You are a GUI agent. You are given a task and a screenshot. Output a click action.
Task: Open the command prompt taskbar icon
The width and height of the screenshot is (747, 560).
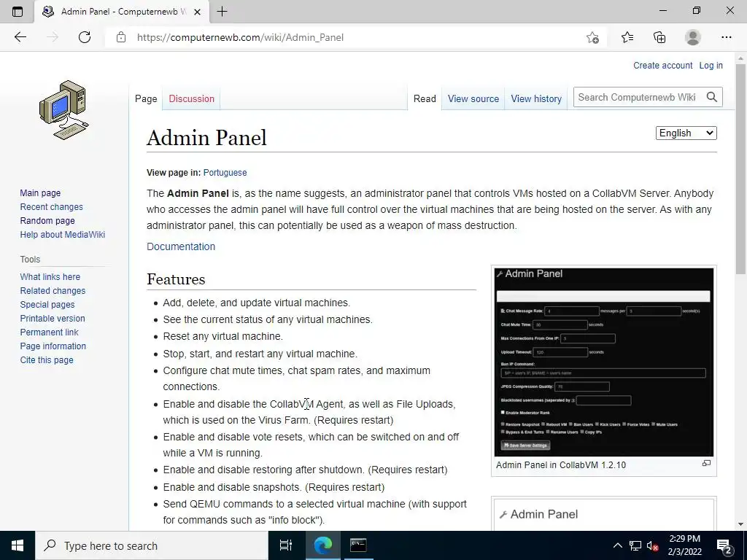click(x=357, y=545)
